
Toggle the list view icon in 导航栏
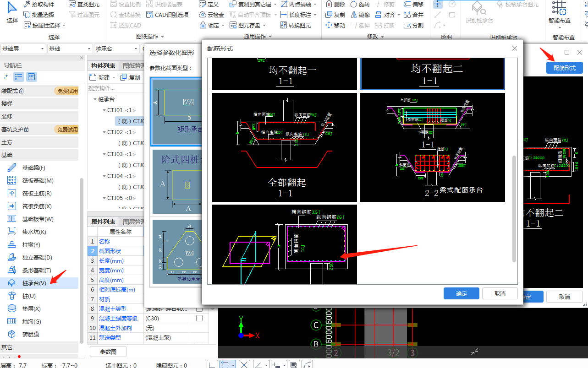pos(19,77)
